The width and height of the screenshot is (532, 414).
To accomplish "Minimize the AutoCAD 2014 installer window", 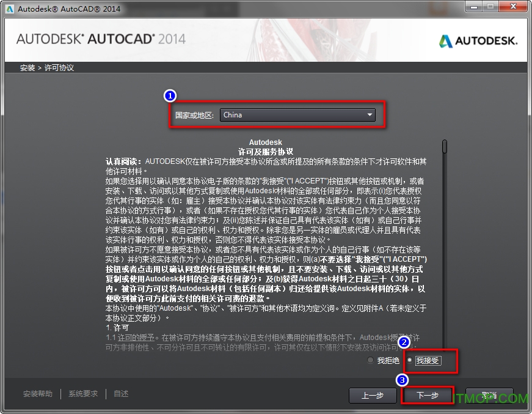I will coord(474,7).
